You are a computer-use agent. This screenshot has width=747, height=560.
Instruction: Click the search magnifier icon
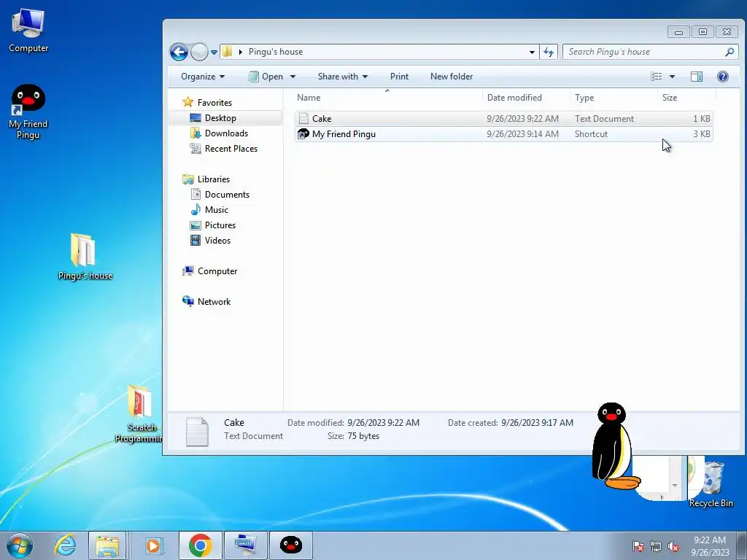click(x=729, y=52)
